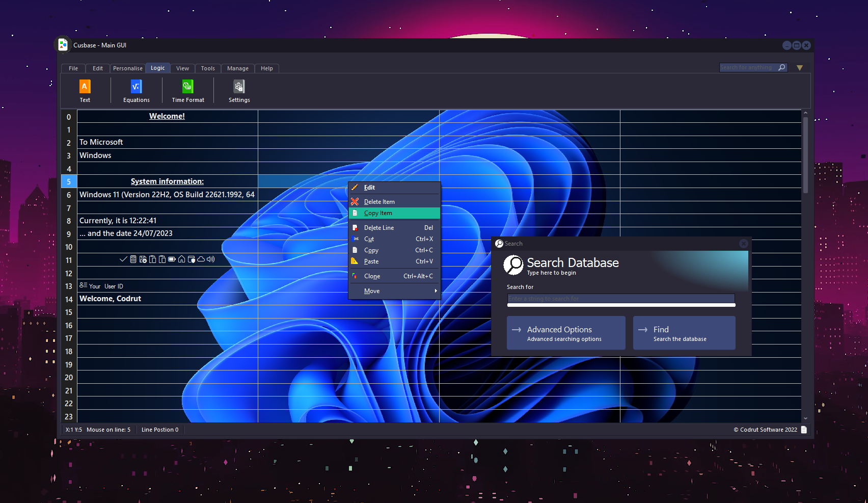Select the 'Windows' cell on line 3
868x503 pixels.
pos(168,155)
